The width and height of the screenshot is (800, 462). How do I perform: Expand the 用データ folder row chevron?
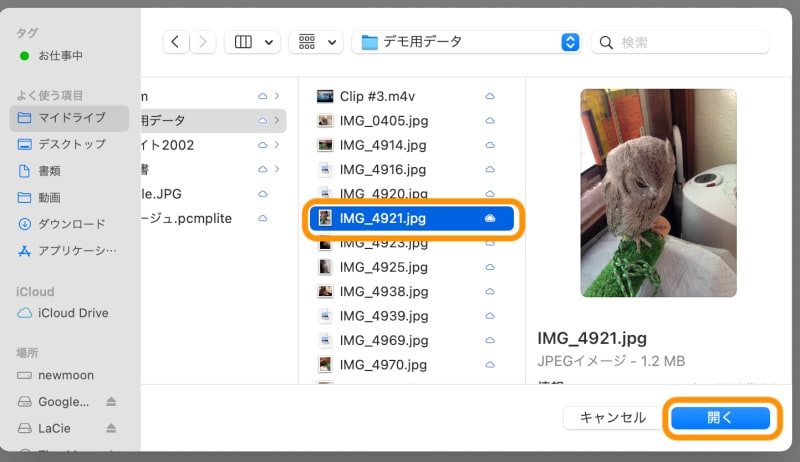(x=277, y=120)
